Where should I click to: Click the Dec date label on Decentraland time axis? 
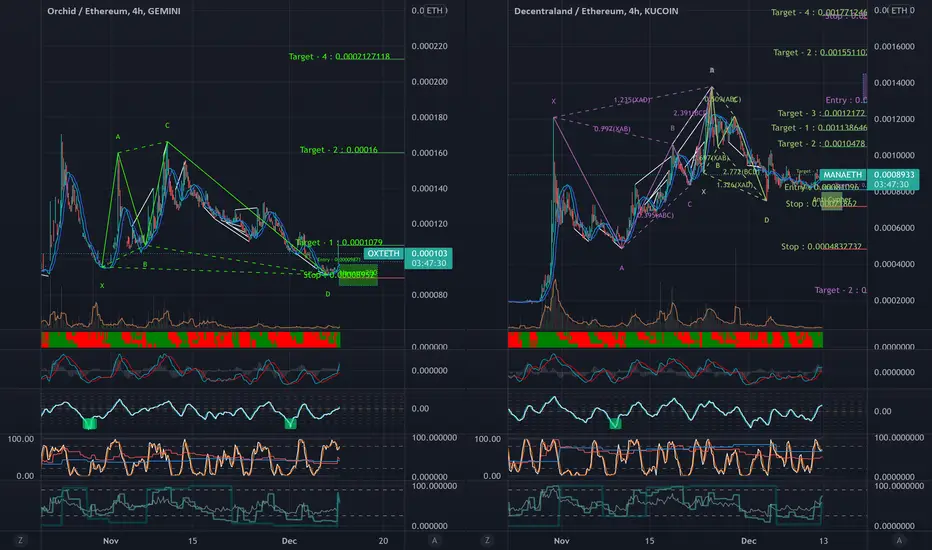748,540
